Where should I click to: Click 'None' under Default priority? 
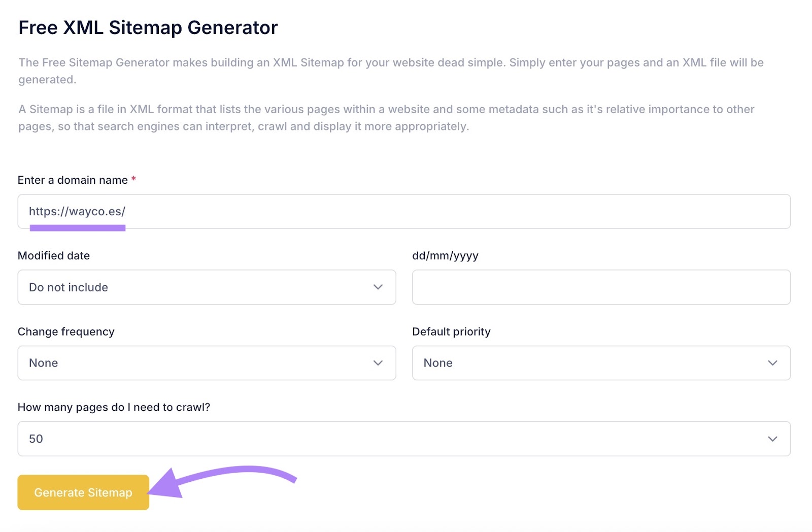(437, 362)
